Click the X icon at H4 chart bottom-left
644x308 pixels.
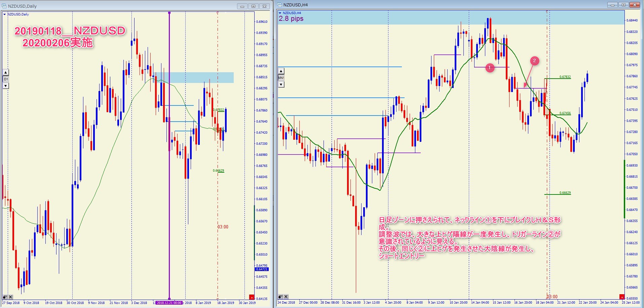pyautogui.click(x=286, y=297)
